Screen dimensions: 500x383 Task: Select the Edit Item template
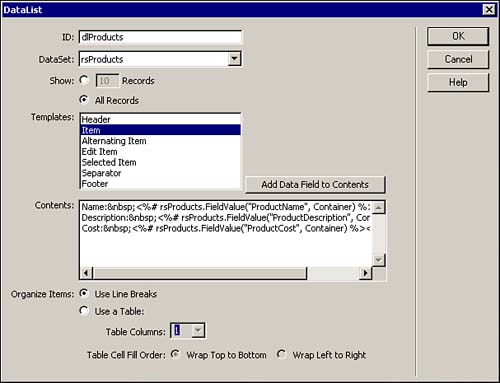pyautogui.click(x=160, y=152)
